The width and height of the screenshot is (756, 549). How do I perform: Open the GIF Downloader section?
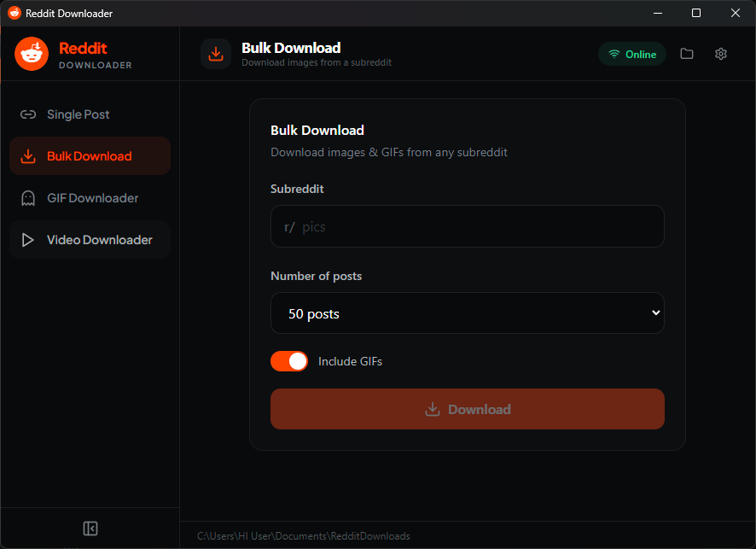(x=90, y=198)
